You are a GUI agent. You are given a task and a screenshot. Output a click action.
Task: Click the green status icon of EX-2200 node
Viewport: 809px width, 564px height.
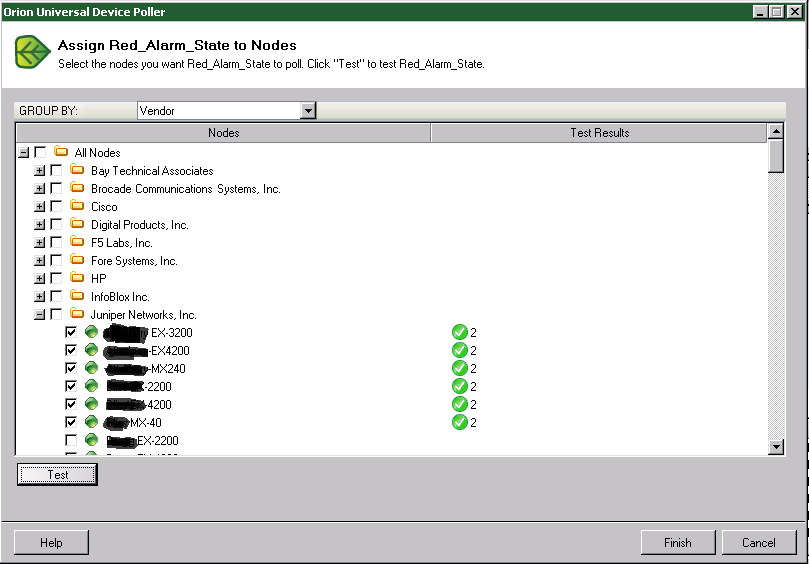[x=91, y=440]
